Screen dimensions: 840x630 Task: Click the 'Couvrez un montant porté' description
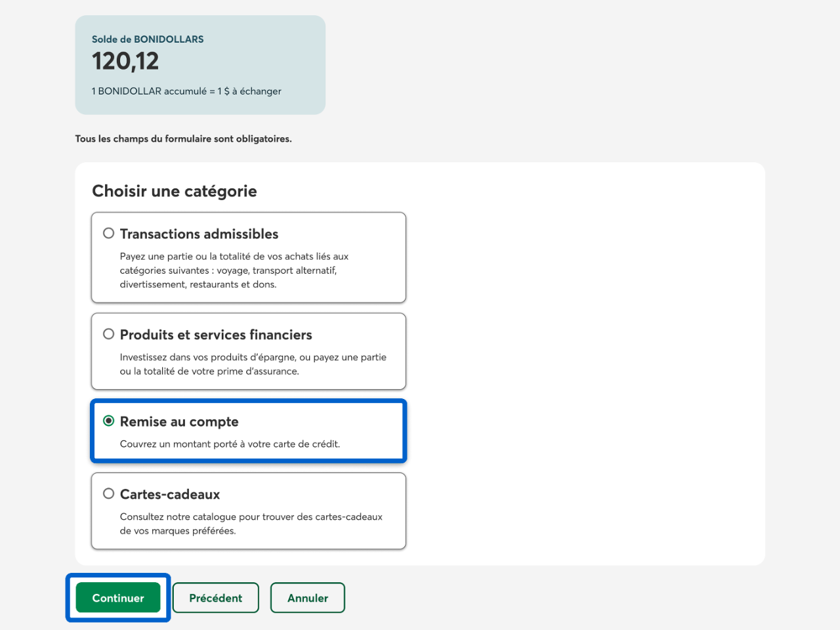click(x=230, y=444)
